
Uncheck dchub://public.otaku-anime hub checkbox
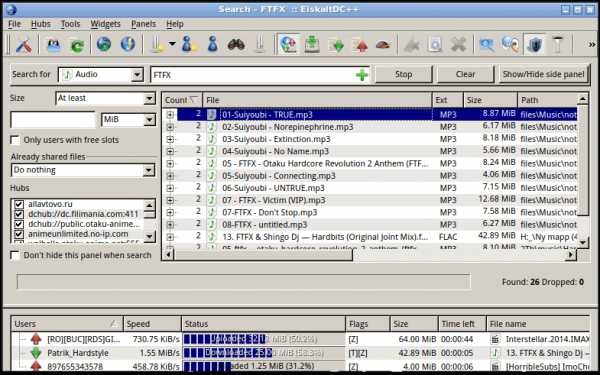click(19, 224)
